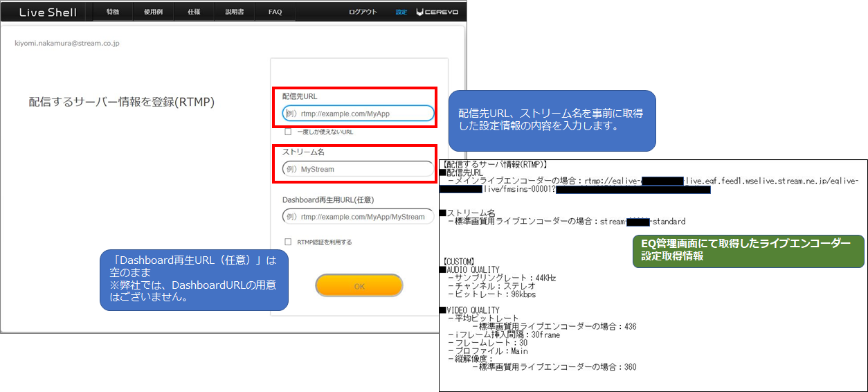Focus the 配信先URL input field
This screenshot has height=392, width=868.
pos(358,114)
